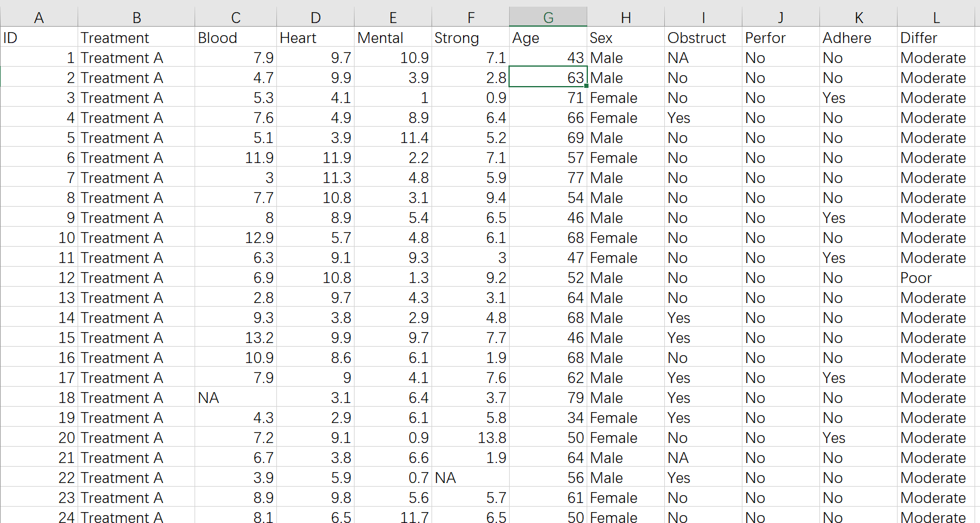
Task: Select the NA cell in Strong column
Action: tap(470, 478)
